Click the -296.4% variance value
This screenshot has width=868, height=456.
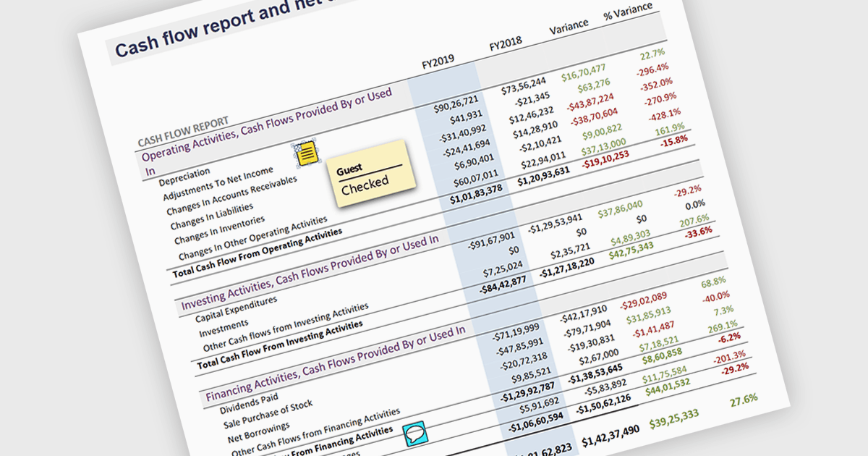pos(654,69)
